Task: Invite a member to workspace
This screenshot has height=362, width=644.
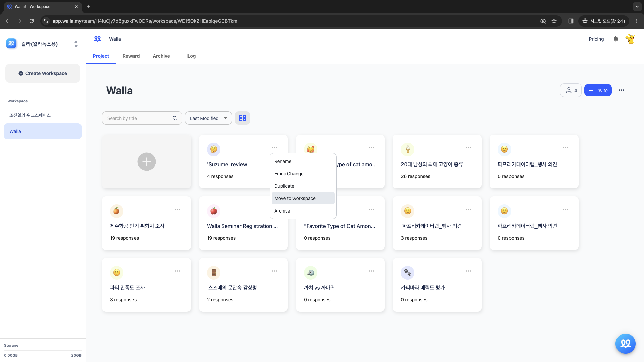Action: pos(598,90)
